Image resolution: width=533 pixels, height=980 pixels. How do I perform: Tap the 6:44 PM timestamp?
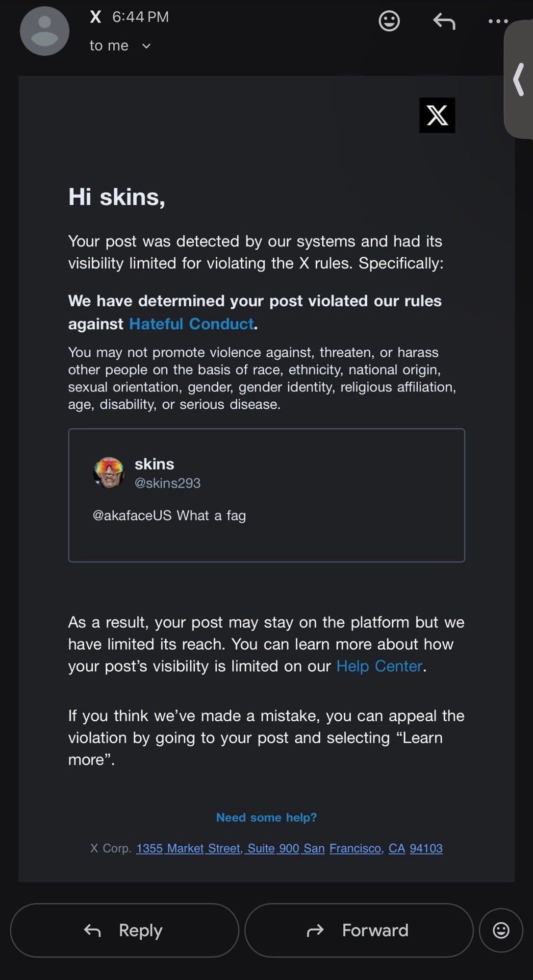pyautogui.click(x=140, y=17)
